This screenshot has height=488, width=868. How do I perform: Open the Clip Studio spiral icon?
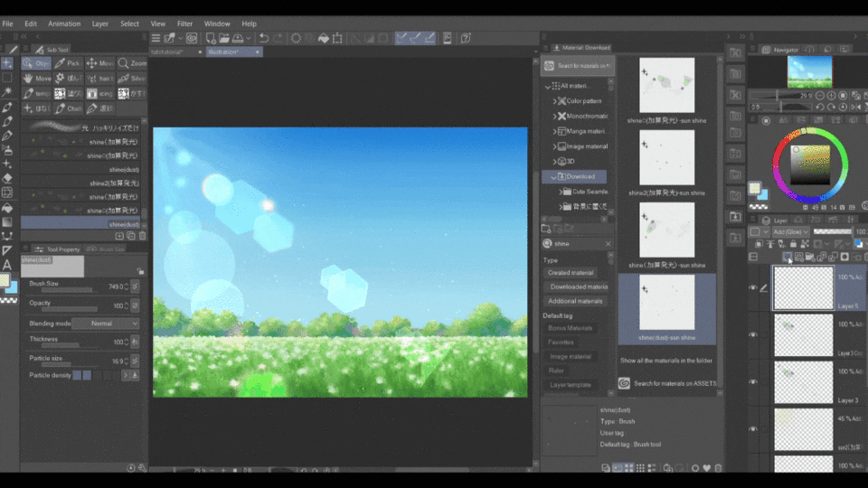click(x=192, y=38)
